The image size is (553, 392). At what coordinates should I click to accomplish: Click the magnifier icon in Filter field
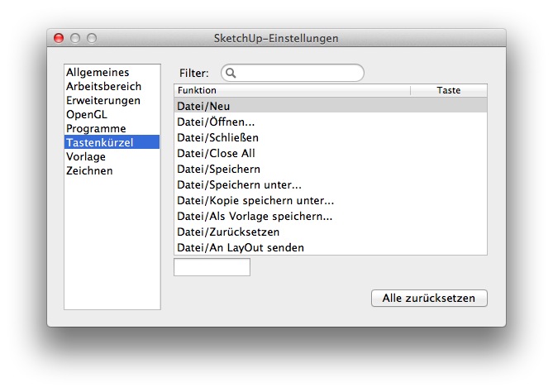click(231, 74)
